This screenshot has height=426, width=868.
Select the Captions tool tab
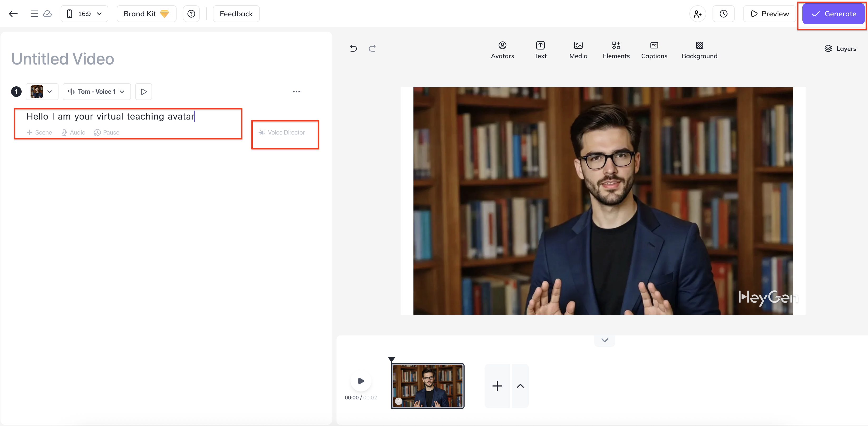point(654,50)
